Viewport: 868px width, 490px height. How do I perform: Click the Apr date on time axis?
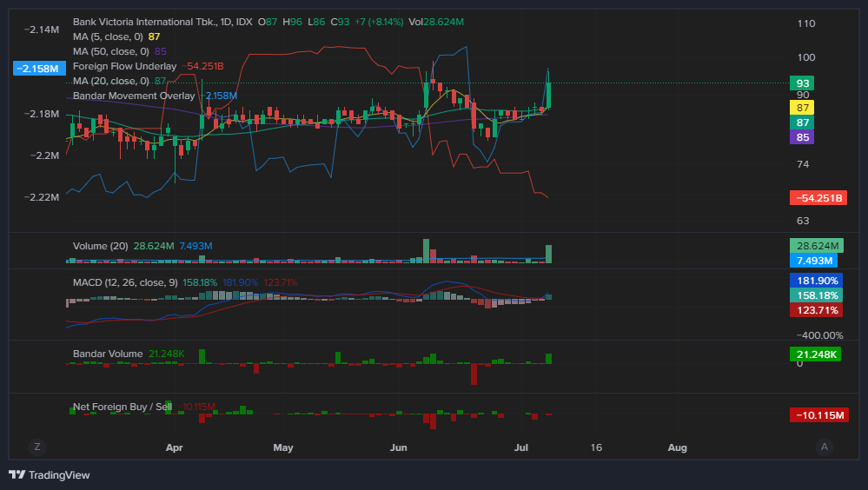(174, 447)
